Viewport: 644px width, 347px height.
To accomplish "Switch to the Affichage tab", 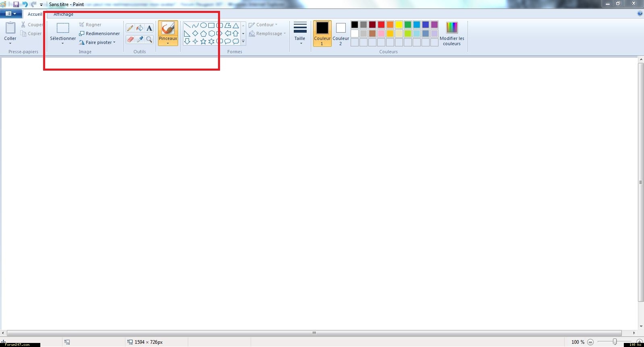I will coord(63,14).
